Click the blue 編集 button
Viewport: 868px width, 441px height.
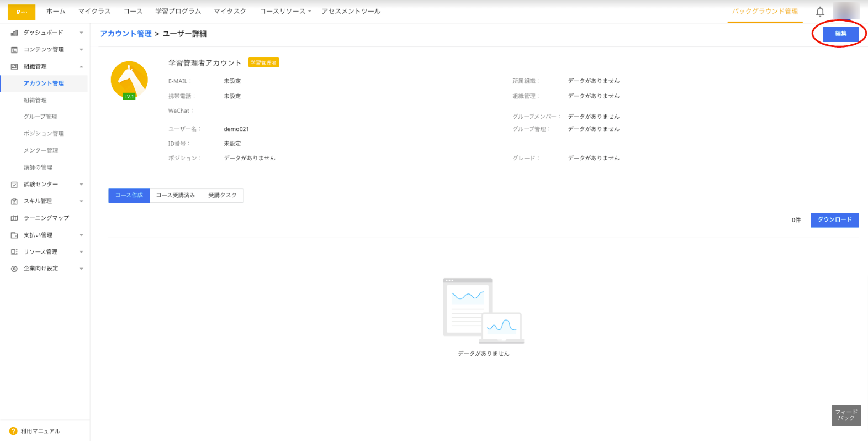click(x=840, y=34)
